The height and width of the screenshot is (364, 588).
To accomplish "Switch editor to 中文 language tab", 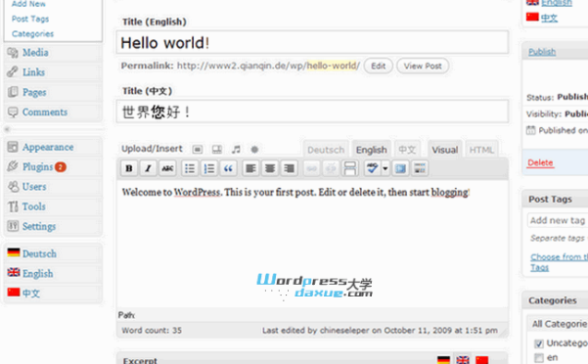I will [407, 150].
